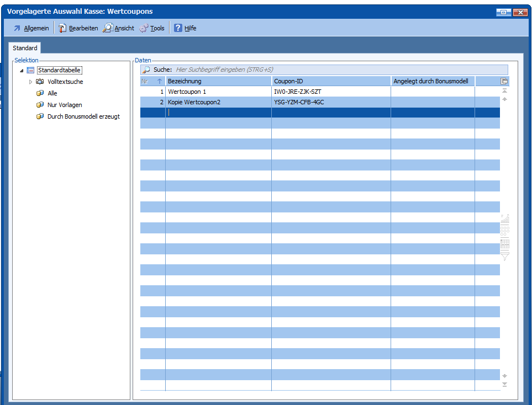Open the Bearbeiten menu
The width and height of the screenshot is (532, 405).
click(x=78, y=28)
